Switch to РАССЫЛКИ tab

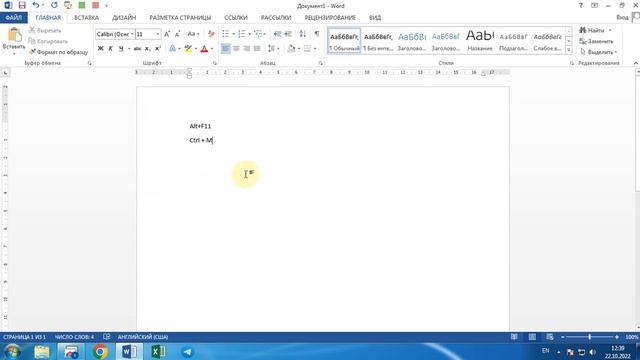276,18
